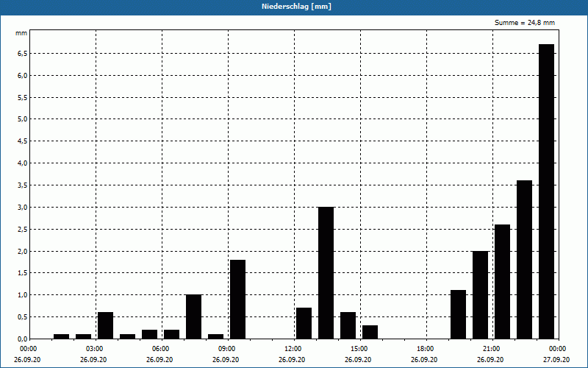
Task: Click the 5,5 y-axis value
Action: pos(23,97)
